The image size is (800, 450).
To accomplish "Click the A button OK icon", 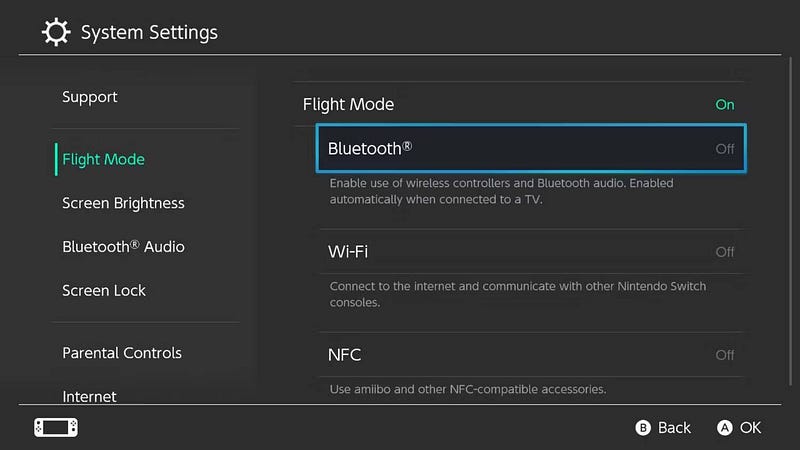I will tap(724, 428).
